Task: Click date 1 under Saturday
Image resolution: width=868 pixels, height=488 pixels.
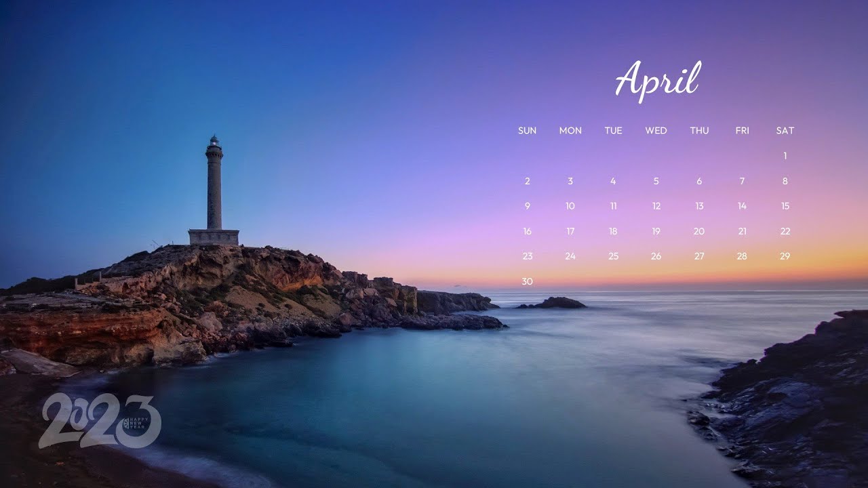Action: tap(785, 156)
